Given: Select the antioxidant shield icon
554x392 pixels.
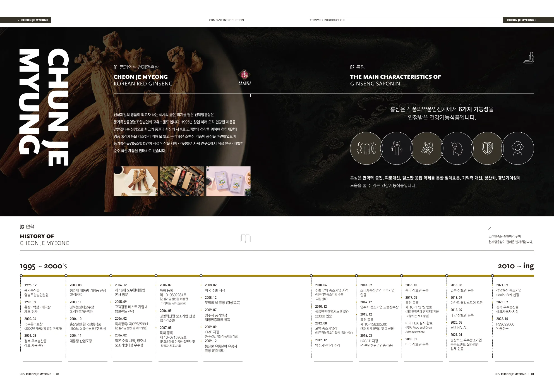Looking at the screenshot, I should [x=488, y=148].
